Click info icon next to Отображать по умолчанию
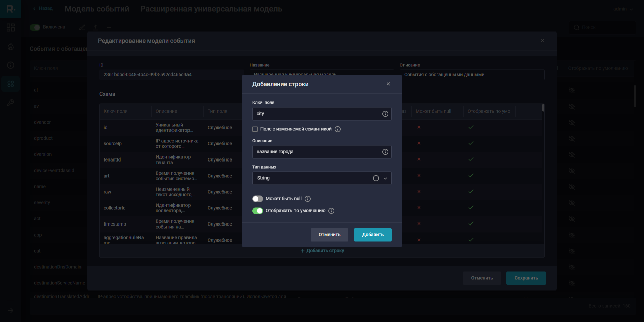Image resolution: width=644 pixels, height=322 pixels. click(331, 211)
